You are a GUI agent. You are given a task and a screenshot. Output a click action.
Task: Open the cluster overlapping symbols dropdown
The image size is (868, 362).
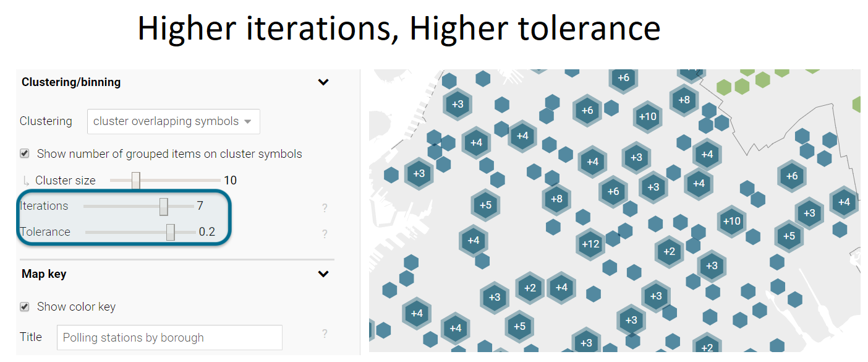(x=173, y=121)
